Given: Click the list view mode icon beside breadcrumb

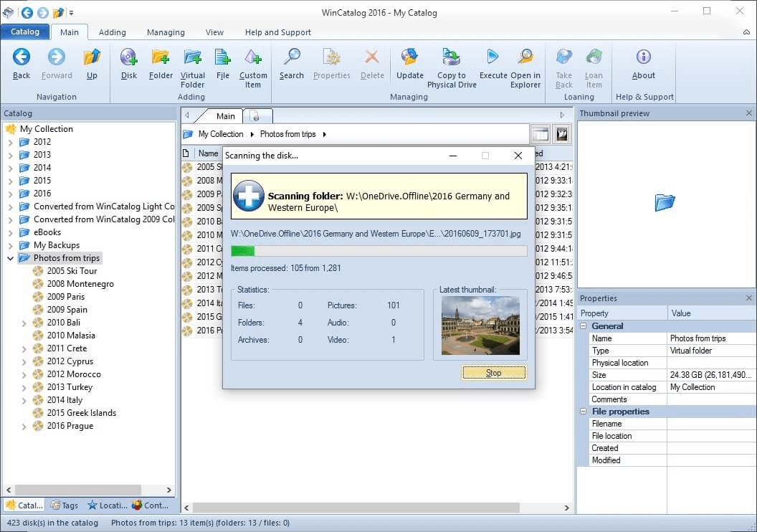Looking at the screenshot, I should (541, 134).
